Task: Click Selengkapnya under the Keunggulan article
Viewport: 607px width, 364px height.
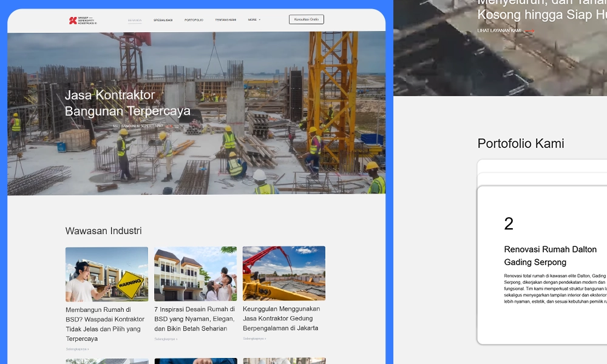Action: [x=254, y=339]
